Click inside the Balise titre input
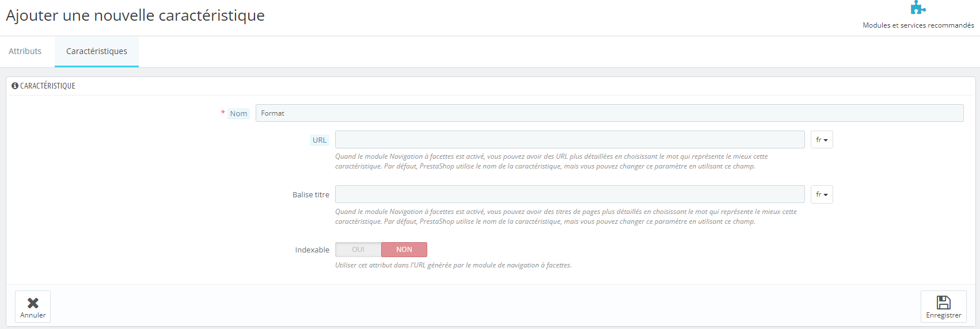Image resolution: width=980 pixels, height=329 pixels. (x=569, y=194)
